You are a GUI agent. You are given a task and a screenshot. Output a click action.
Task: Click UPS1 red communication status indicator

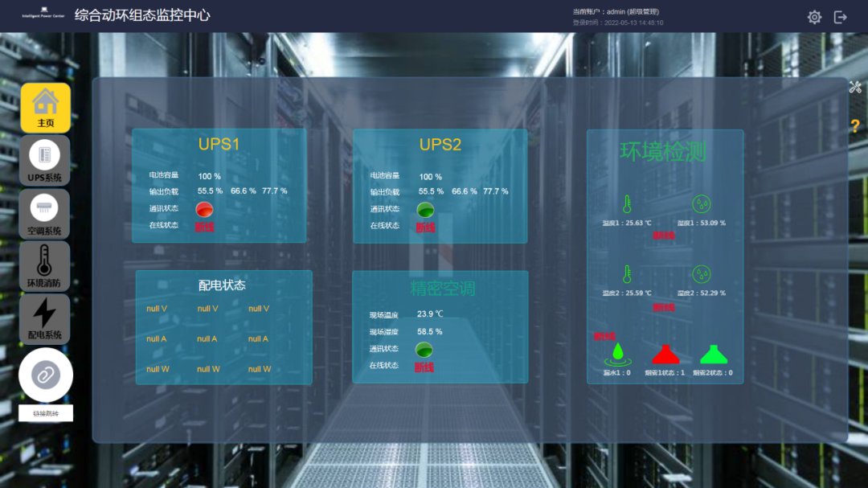pyautogui.click(x=205, y=209)
